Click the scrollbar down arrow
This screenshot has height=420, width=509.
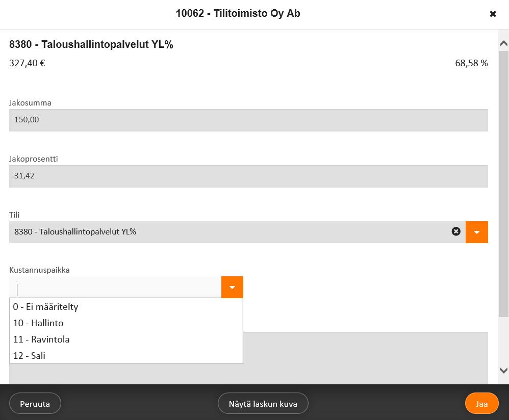tap(503, 371)
